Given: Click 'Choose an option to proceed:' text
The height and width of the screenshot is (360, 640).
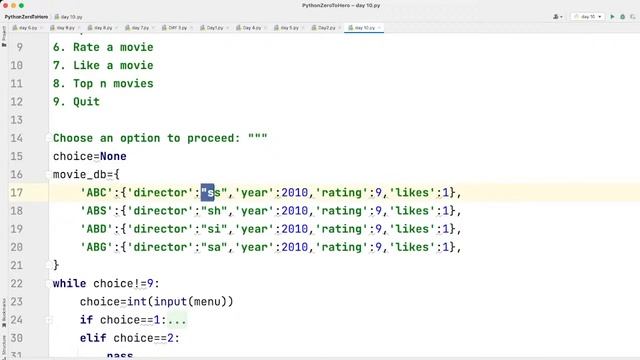Looking at the screenshot, I should pyautogui.click(x=147, y=138).
